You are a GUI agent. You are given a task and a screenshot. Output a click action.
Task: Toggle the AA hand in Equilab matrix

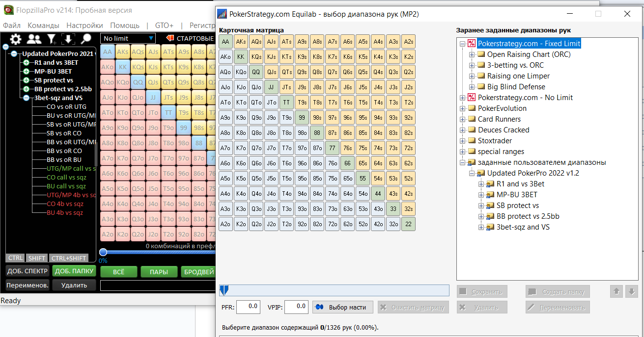pos(226,42)
